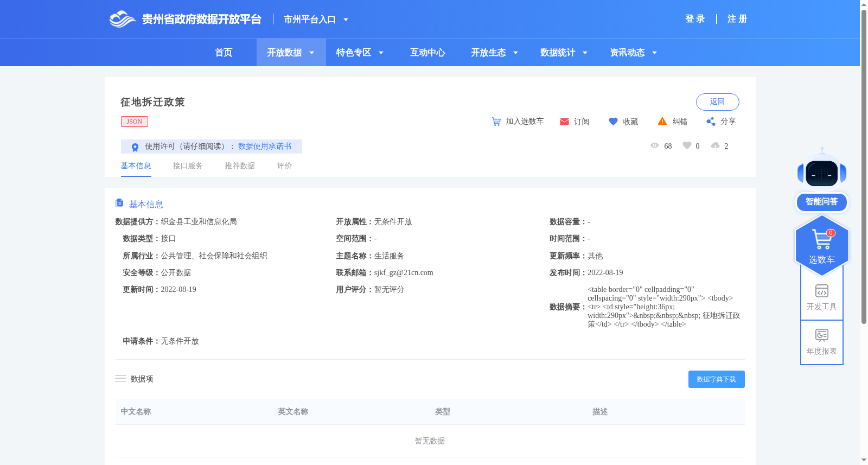Expand the 资讯动态 menu arrow
The height and width of the screenshot is (465, 868).
654,53
